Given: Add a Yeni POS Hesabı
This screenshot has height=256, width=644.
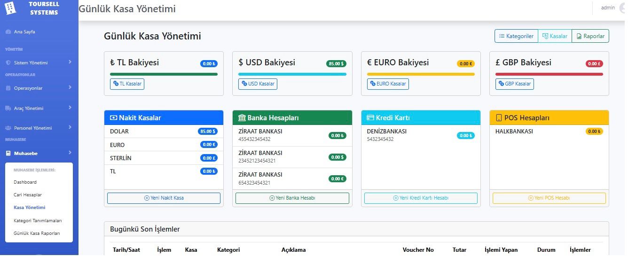Looking at the screenshot, I should pos(549,198).
